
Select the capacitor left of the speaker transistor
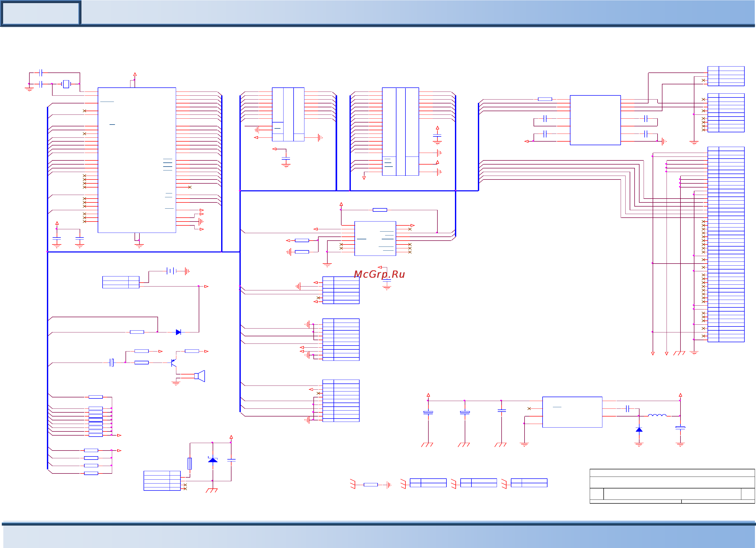point(112,363)
